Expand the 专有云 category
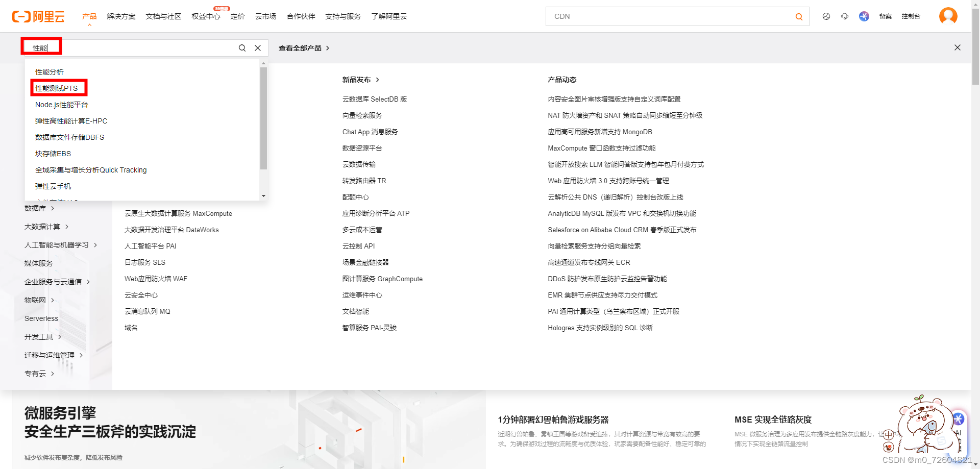Viewport: 980px width, 469px height. [39, 374]
